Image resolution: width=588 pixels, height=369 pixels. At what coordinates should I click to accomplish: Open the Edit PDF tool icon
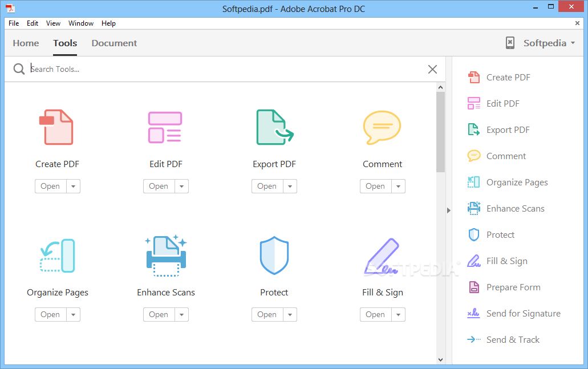(165, 127)
